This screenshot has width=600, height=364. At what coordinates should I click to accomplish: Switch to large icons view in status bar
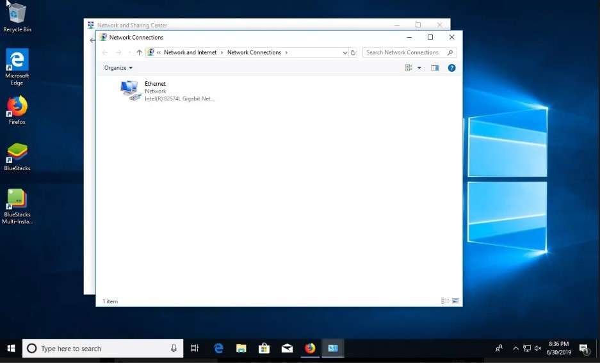[455, 301]
